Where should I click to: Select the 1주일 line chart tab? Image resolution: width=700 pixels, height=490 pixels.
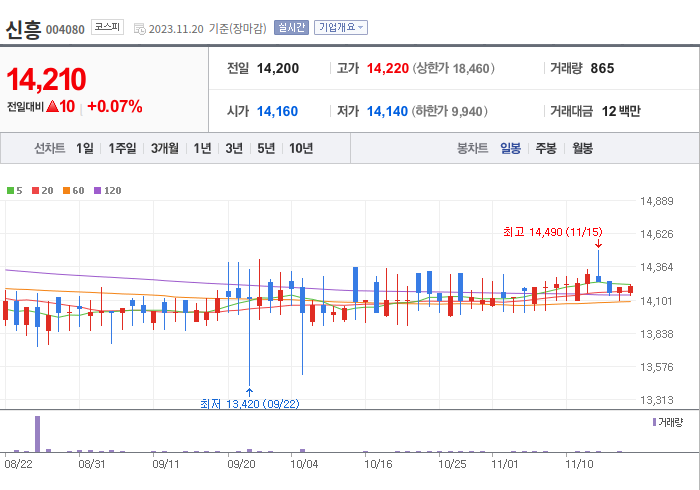(122, 148)
